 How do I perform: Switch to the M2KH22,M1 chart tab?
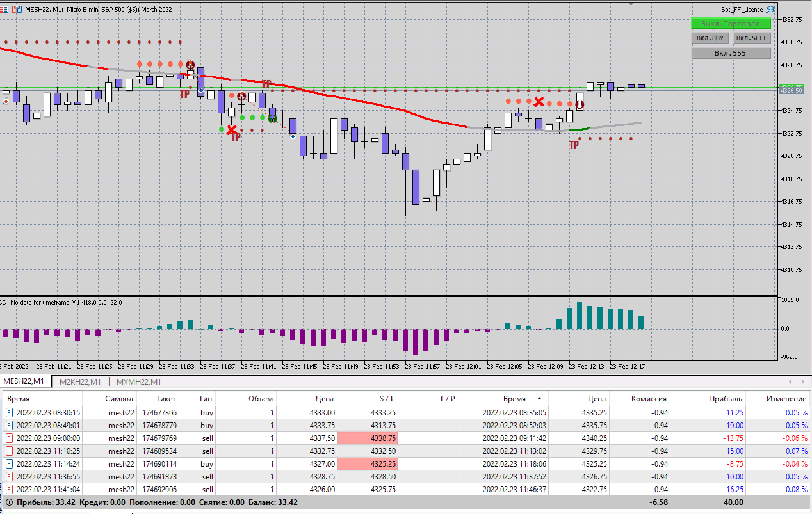click(x=80, y=381)
